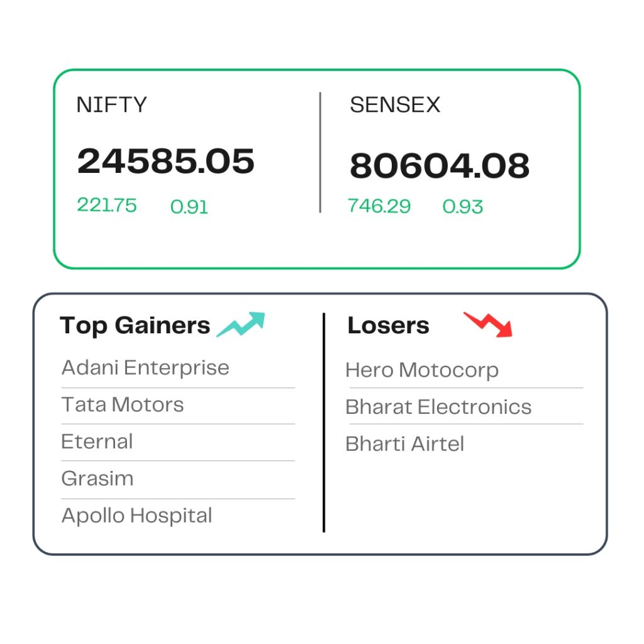644x644 pixels.
Task: Click NIFTY point change 221.75
Action: click(107, 205)
